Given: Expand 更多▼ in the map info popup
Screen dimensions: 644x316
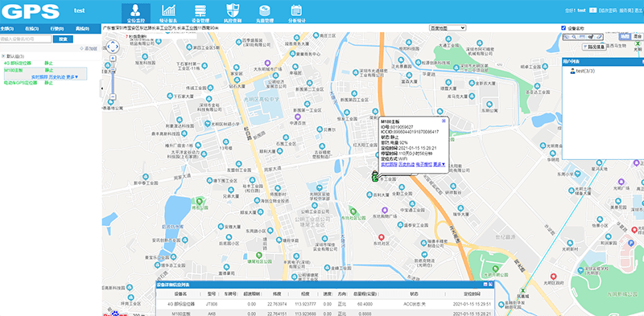Looking at the screenshot, I should pos(440,164).
